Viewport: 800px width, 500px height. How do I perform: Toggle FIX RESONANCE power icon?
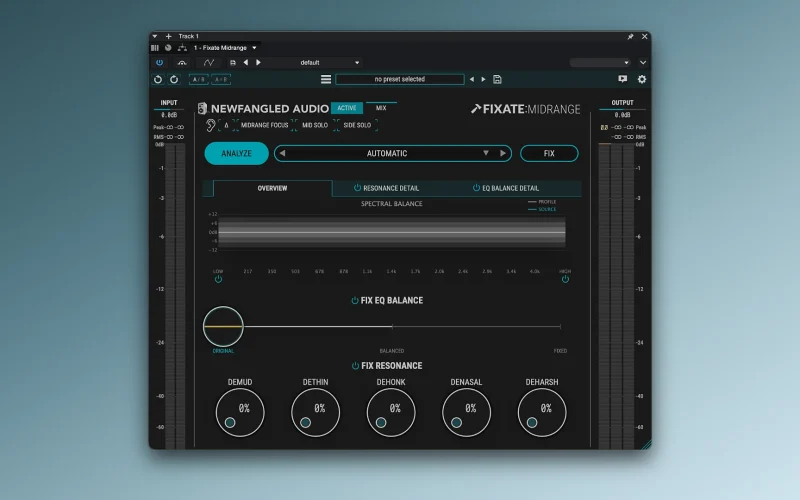(355, 366)
